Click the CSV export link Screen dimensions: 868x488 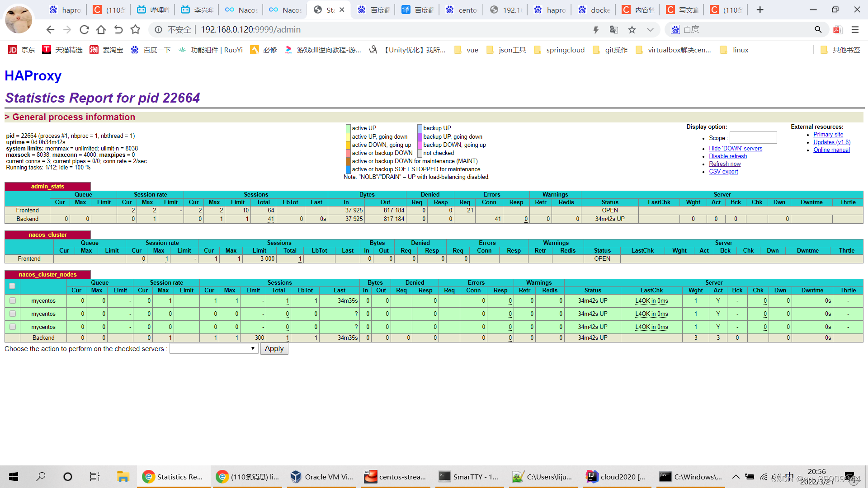[723, 172]
